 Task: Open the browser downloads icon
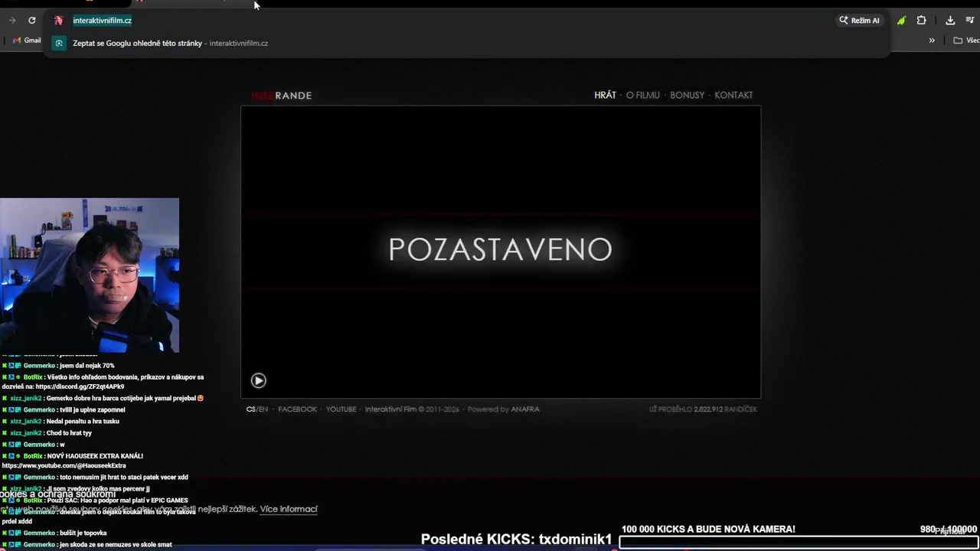point(950,21)
